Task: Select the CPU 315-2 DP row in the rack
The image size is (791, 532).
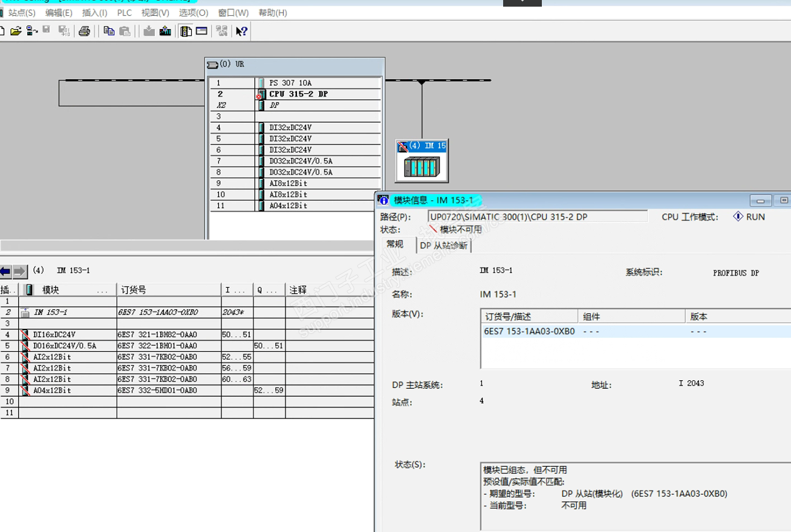Action: 296,94
